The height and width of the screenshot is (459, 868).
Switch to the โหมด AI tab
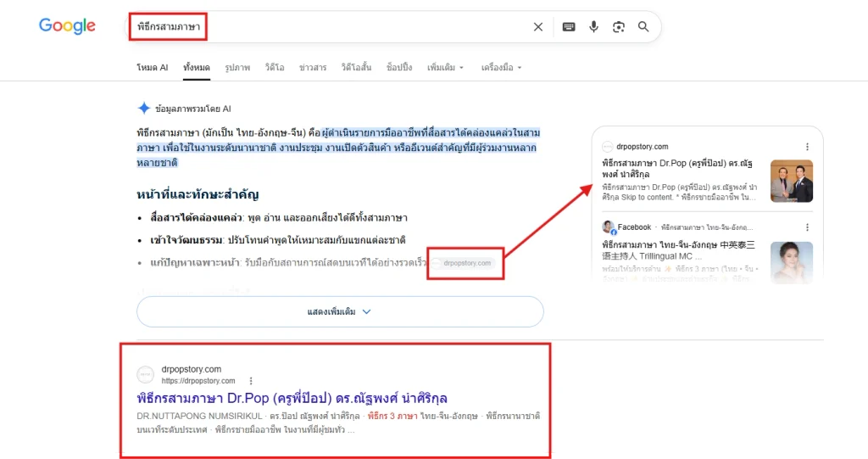153,68
